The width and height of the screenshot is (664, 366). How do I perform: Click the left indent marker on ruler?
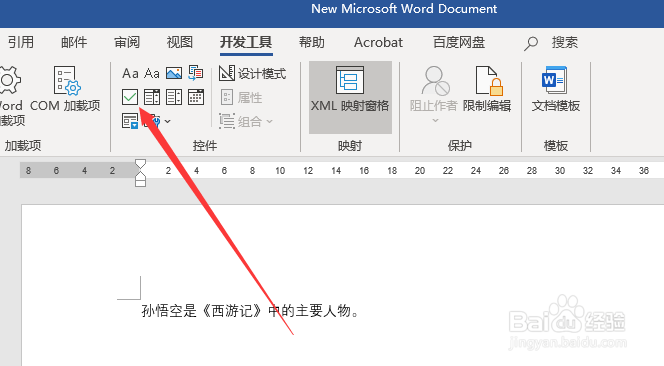click(141, 183)
